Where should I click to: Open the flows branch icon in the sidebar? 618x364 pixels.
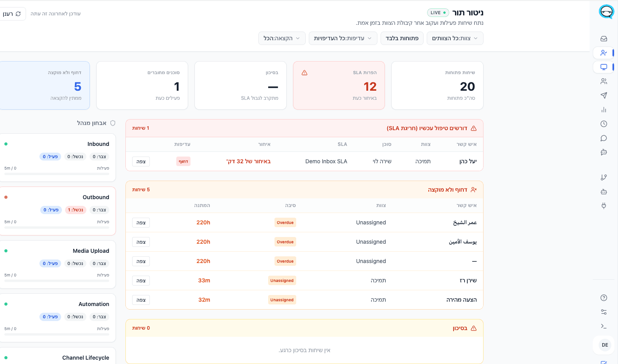603,177
